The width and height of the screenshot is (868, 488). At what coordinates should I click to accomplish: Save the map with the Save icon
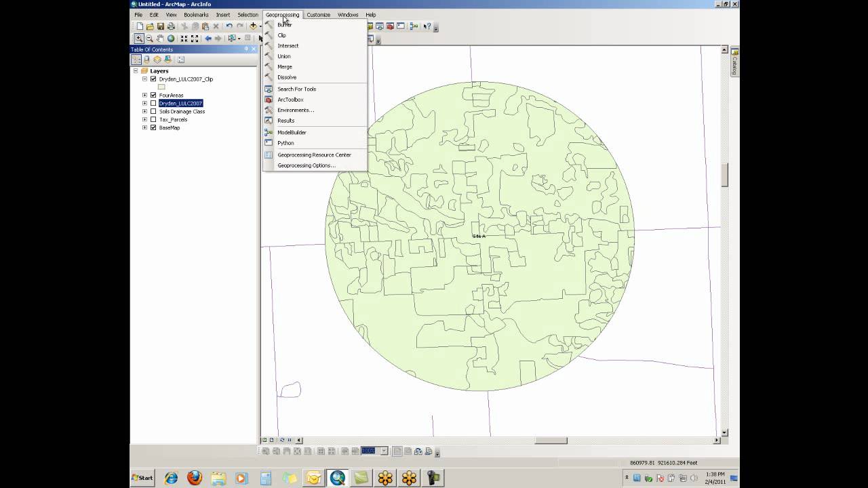click(x=161, y=26)
